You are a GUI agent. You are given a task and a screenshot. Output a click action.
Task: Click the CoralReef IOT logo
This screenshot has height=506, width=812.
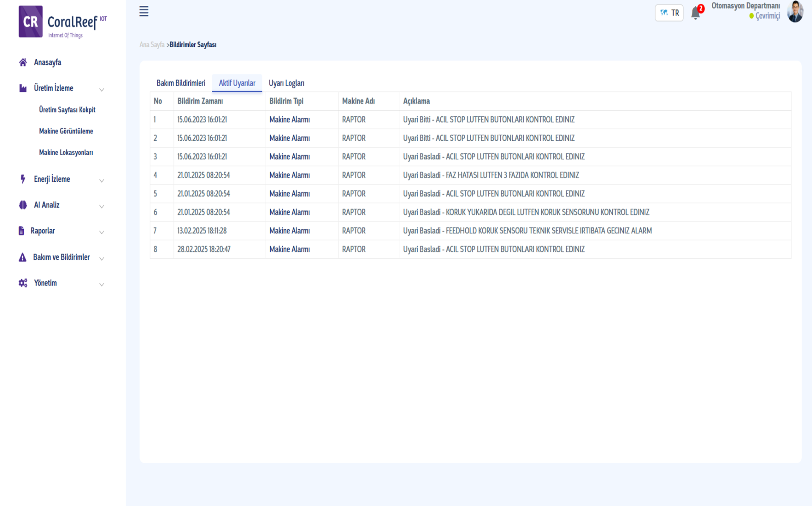63,22
